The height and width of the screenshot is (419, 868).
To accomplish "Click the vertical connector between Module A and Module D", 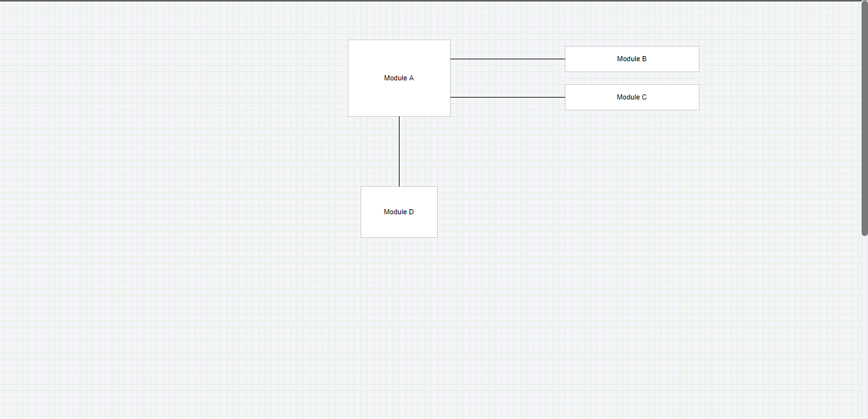I will (x=399, y=151).
